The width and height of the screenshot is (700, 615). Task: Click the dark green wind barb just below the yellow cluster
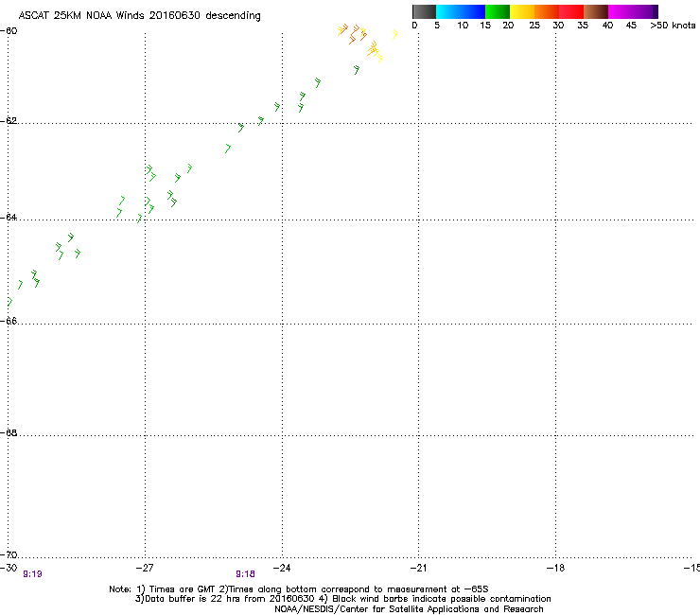tap(357, 70)
